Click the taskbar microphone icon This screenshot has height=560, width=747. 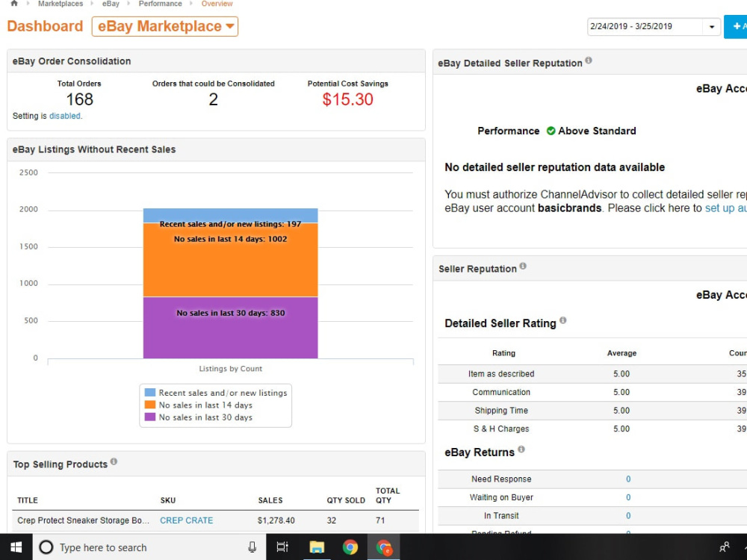[x=252, y=547]
